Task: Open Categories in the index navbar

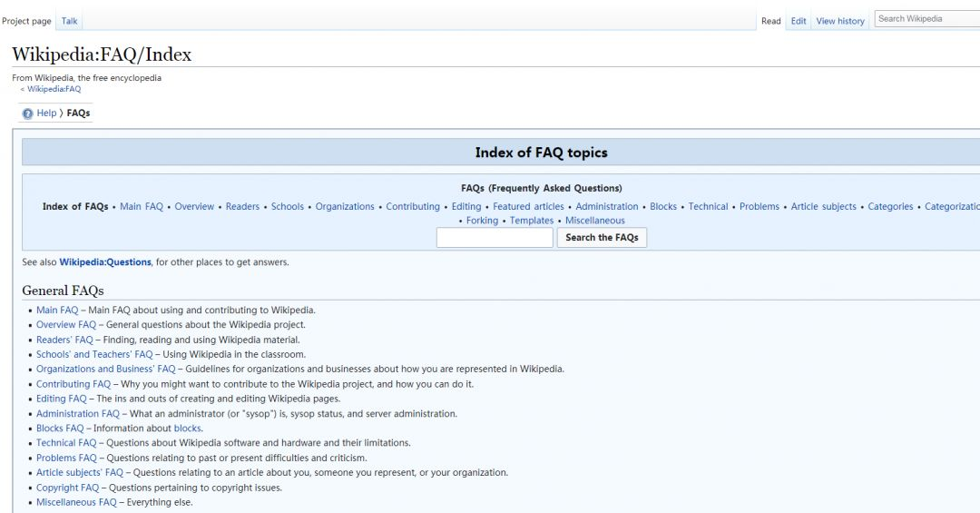Action: (x=891, y=206)
